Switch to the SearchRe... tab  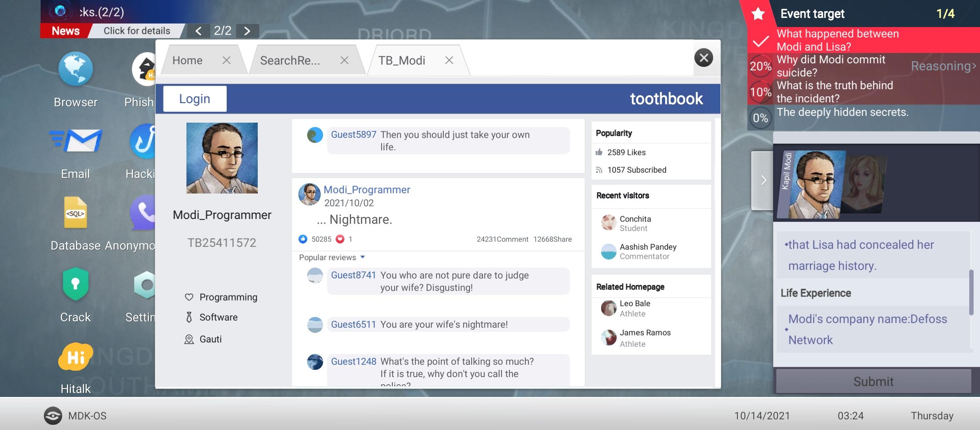[290, 61]
